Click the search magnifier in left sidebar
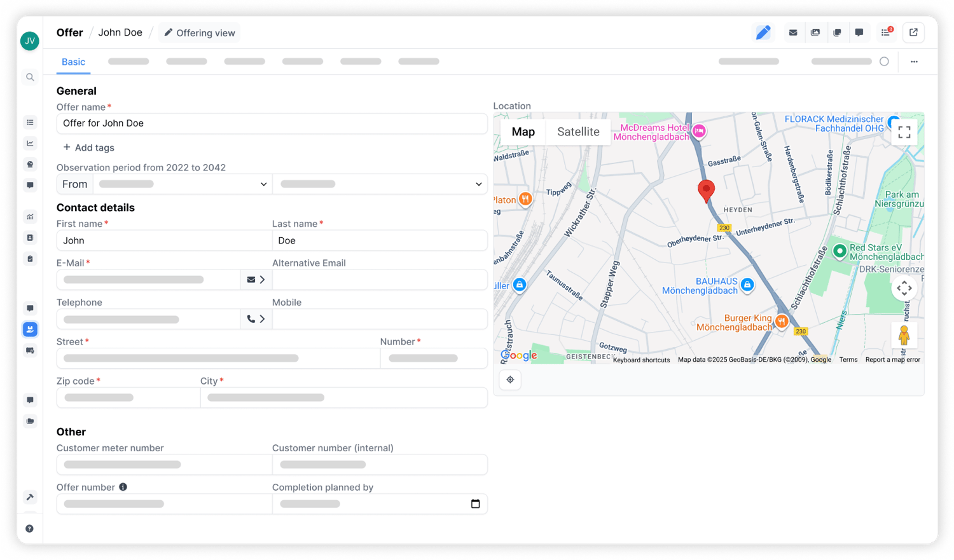The height and width of the screenshot is (560, 954). [x=30, y=78]
